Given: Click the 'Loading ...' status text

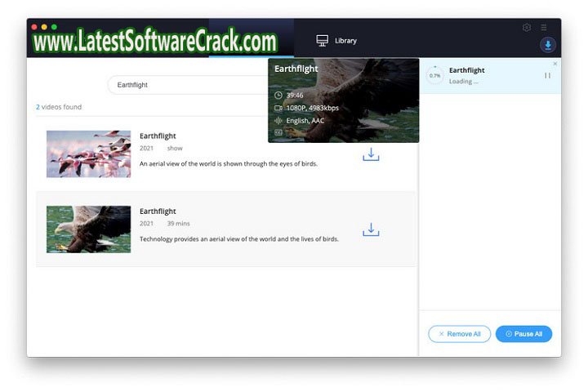Looking at the screenshot, I should (x=464, y=82).
